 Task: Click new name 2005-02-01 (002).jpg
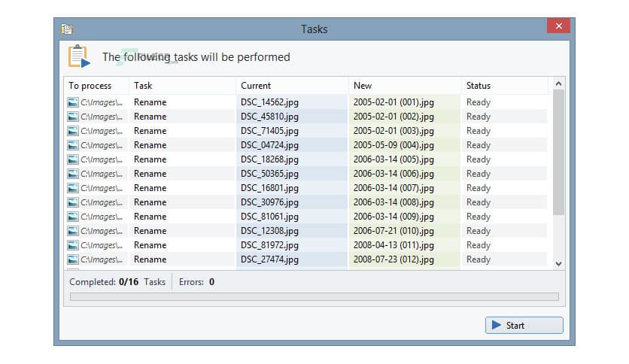(394, 117)
